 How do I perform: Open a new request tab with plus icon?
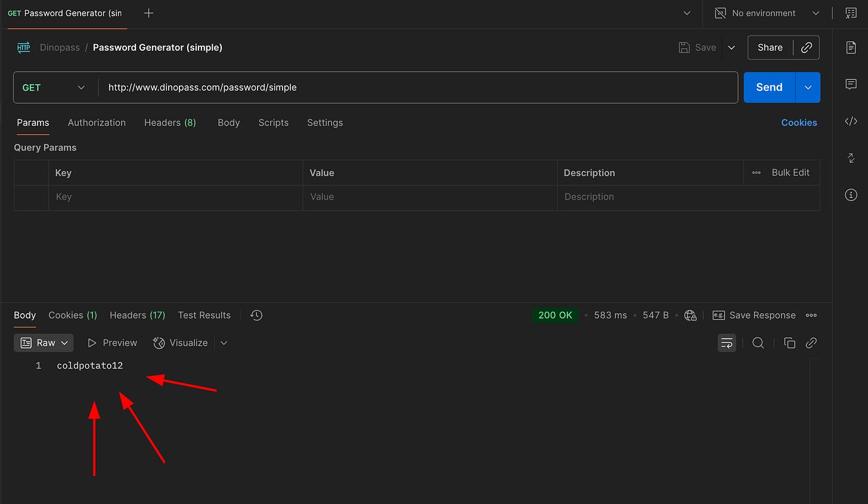pyautogui.click(x=149, y=13)
